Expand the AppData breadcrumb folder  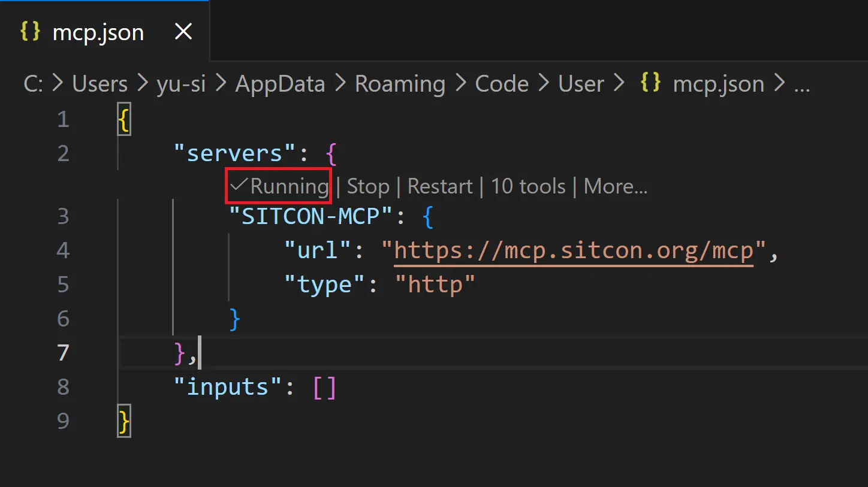280,84
